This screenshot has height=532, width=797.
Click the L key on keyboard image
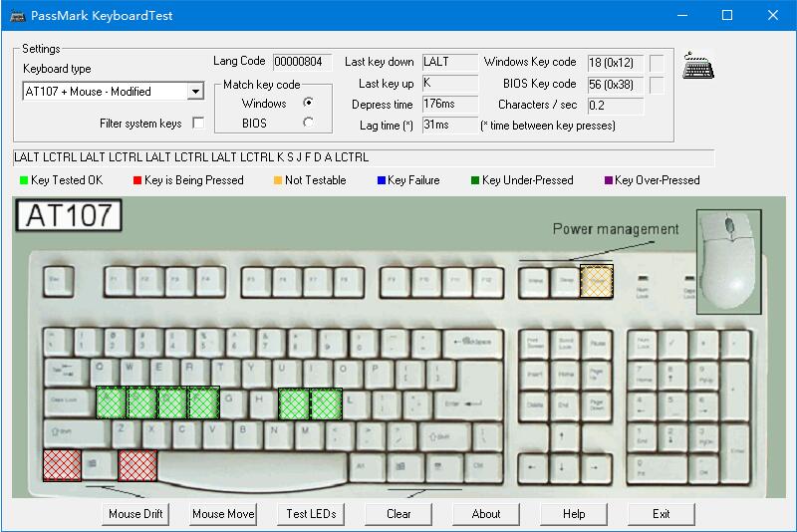[x=355, y=403]
